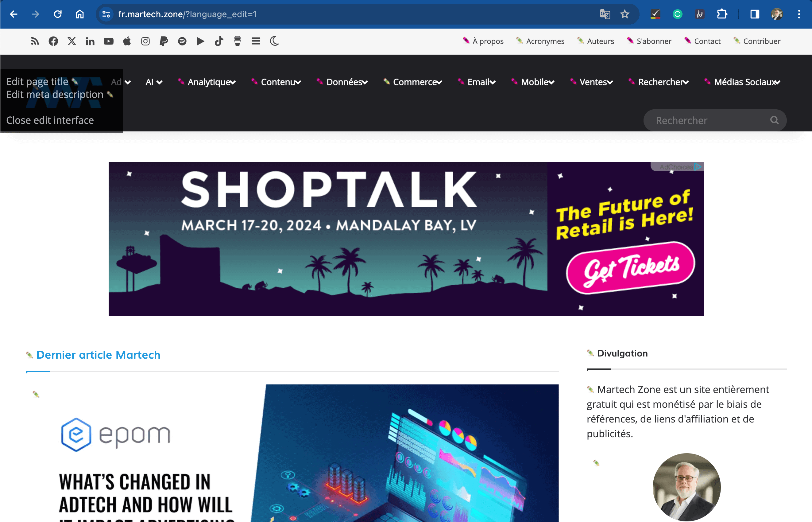The image size is (812, 522).
Task: Click the Facebook social icon
Action: (x=53, y=41)
